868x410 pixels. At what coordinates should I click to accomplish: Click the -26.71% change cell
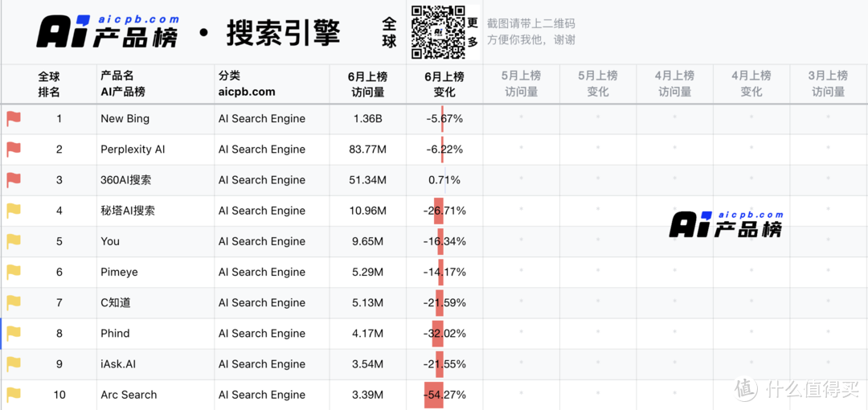tap(444, 211)
